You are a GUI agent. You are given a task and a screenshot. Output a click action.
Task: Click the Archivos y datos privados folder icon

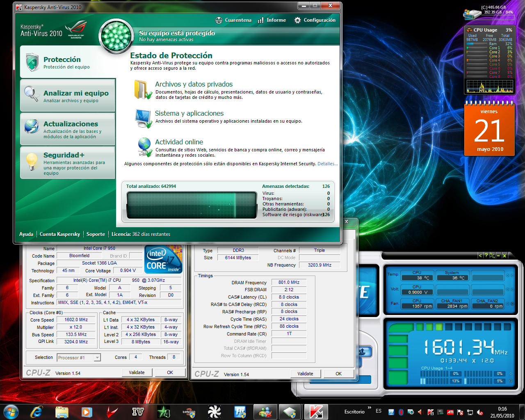[143, 89]
